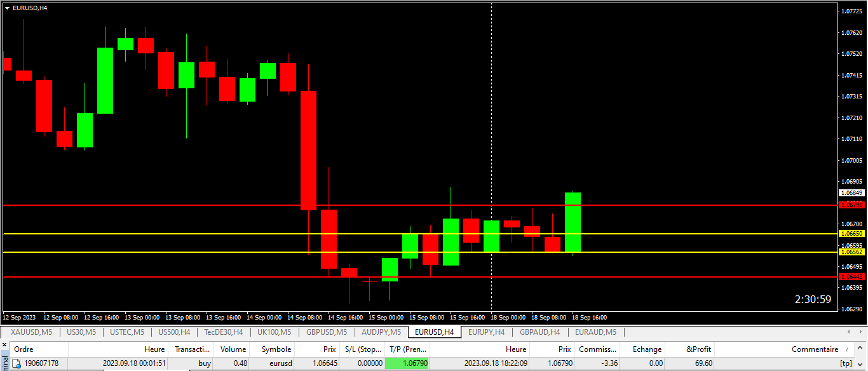This screenshot has width=868, height=371.
Task: Click the order icon beside ticket 190607178
Action: pos(17,363)
